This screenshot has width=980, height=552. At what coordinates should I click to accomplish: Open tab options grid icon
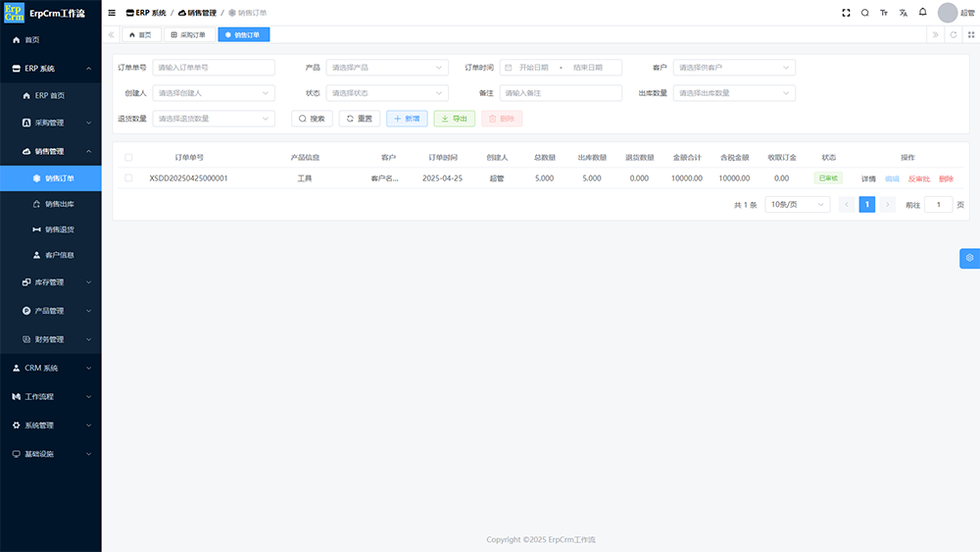(x=971, y=35)
